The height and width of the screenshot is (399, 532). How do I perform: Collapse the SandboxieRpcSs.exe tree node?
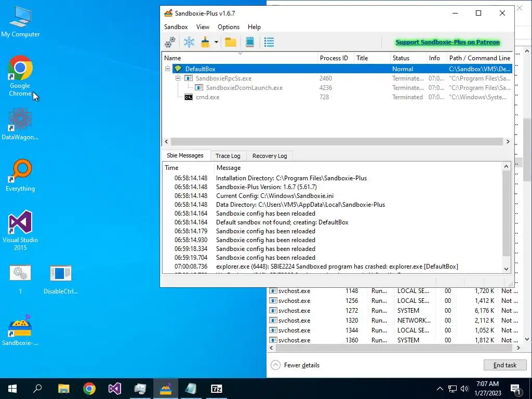[178, 78]
